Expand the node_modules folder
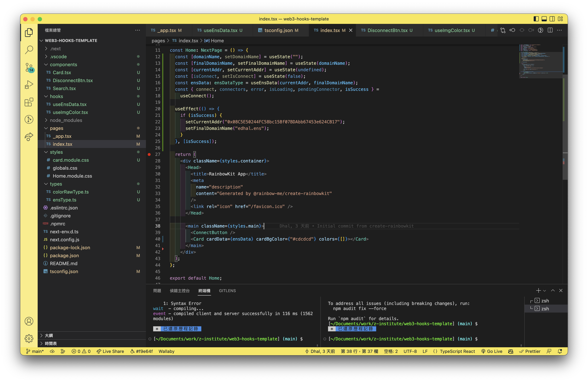Image resolution: width=588 pixels, height=382 pixels. coord(66,120)
